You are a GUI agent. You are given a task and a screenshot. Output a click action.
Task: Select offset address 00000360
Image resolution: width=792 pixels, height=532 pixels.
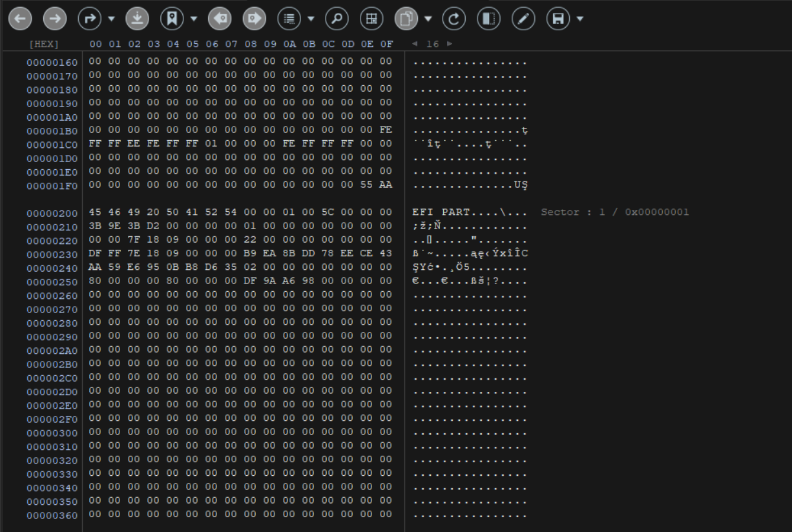(x=52, y=515)
